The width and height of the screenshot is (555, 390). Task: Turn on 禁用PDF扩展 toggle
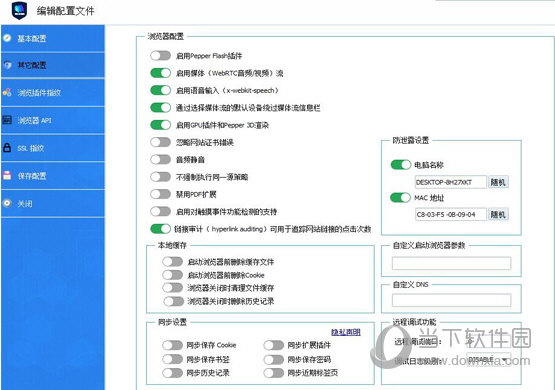(160, 194)
